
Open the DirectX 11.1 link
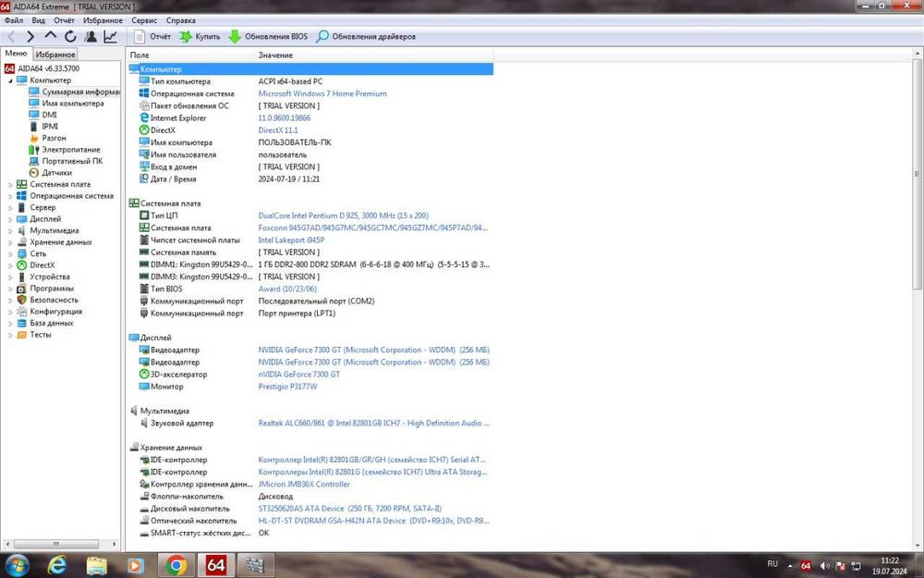278,130
